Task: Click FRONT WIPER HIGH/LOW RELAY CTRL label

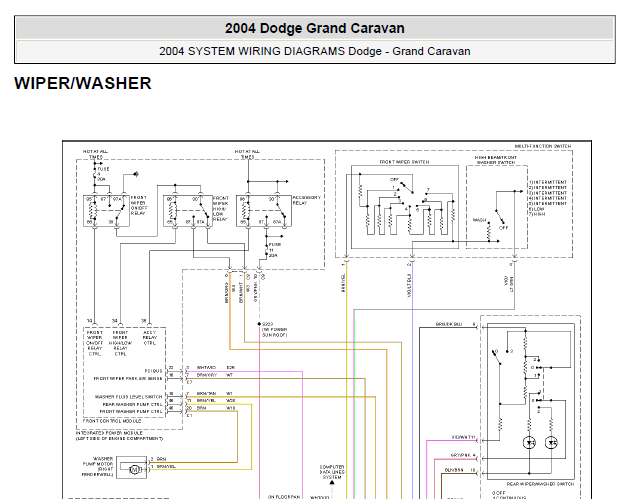Action: [x=120, y=343]
